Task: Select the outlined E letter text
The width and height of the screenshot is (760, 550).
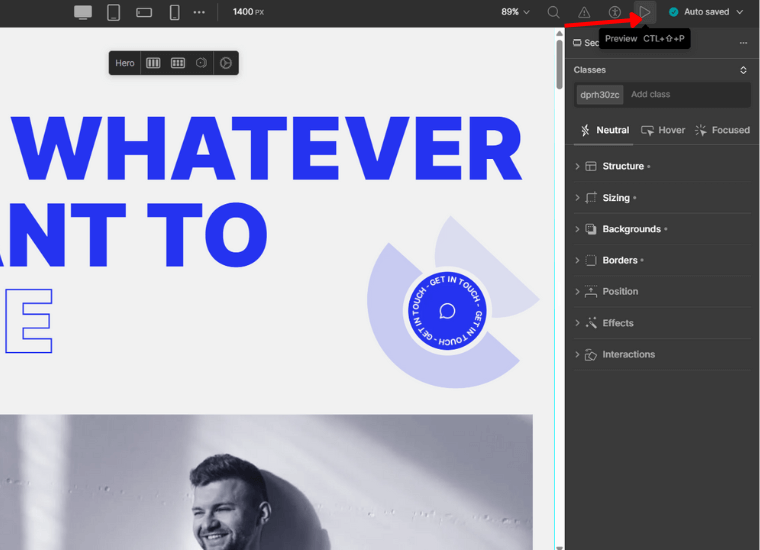Action: pyautogui.click(x=29, y=321)
